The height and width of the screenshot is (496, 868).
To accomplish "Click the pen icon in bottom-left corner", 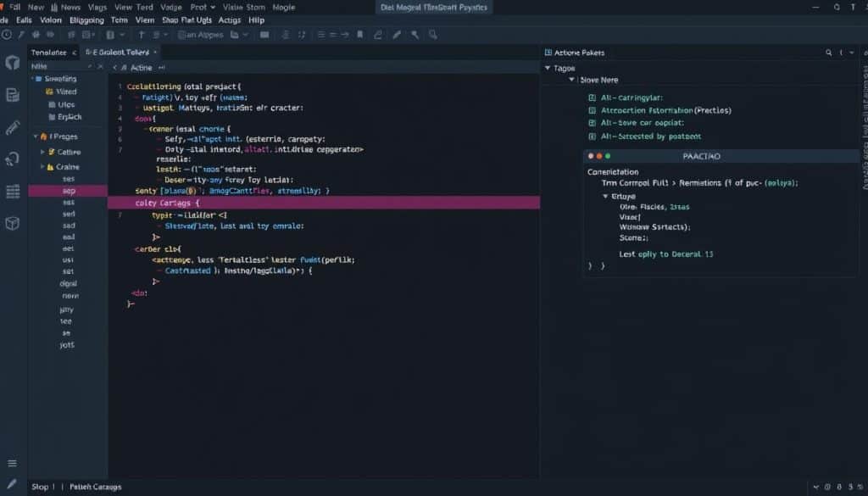I will tap(12, 484).
